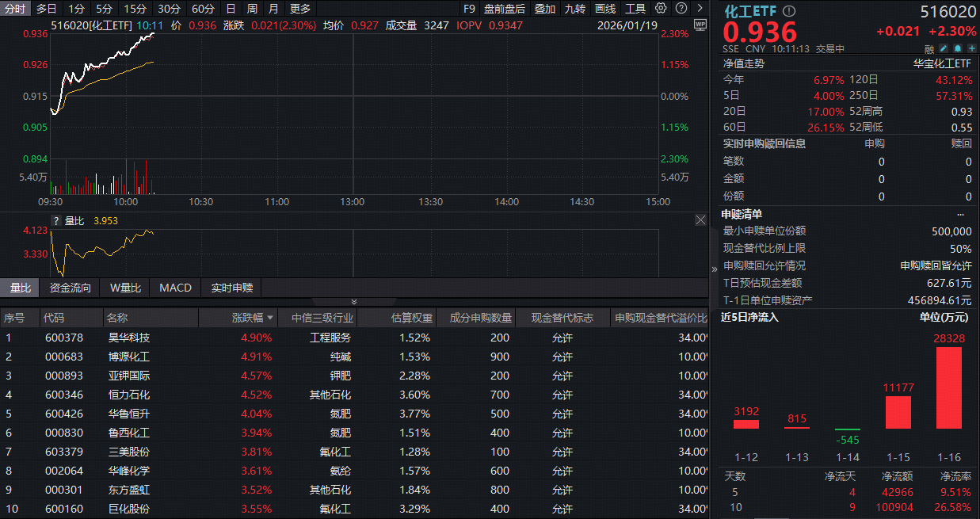980x519 pixels.
Task: Set a price alert with the bell icon
Action: (x=957, y=48)
